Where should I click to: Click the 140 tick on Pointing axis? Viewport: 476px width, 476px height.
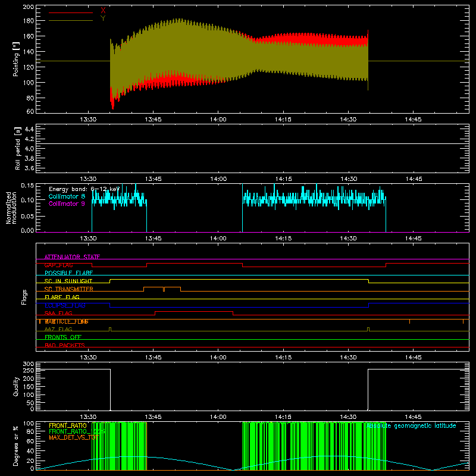coord(29,52)
